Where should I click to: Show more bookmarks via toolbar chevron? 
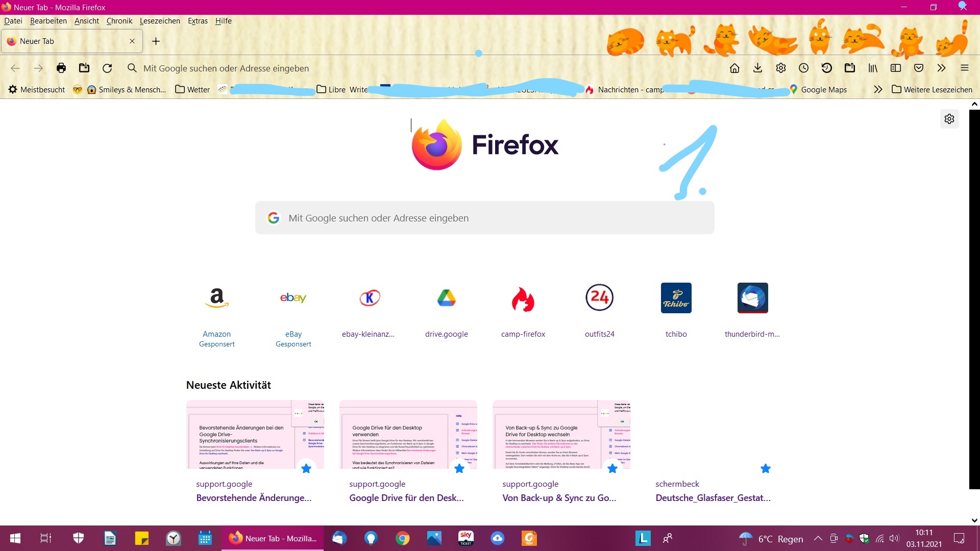pyautogui.click(x=878, y=89)
